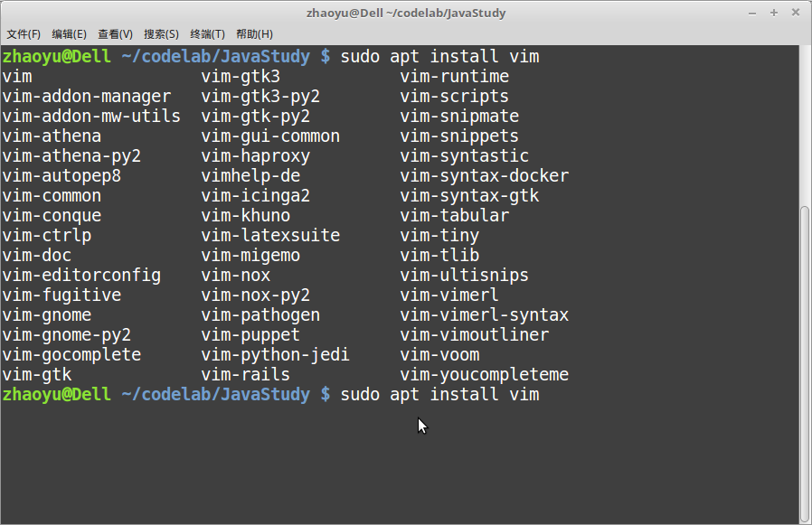
Task: Click the package name vim-ultisnips
Action: [x=464, y=275]
